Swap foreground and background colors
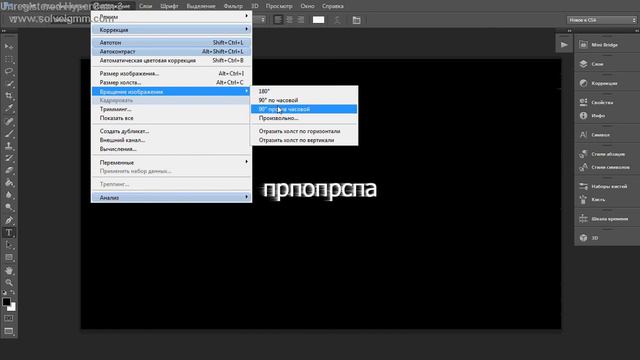The width and height of the screenshot is (640, 360). (13, 292)
